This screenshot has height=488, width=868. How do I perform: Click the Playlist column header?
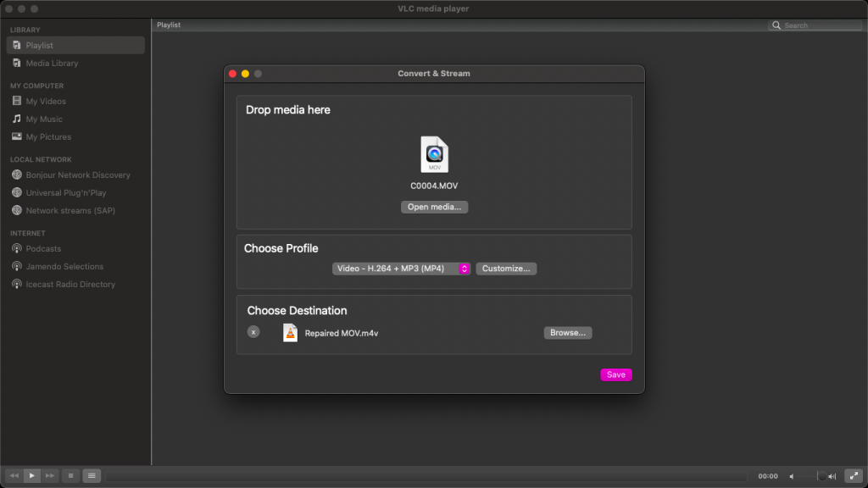click(x=169, y=25)
